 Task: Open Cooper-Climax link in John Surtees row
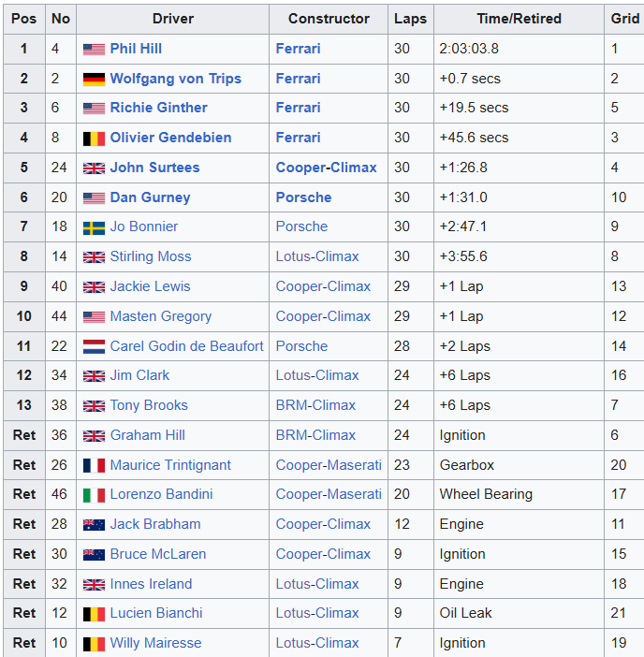(x=326, y=168)
